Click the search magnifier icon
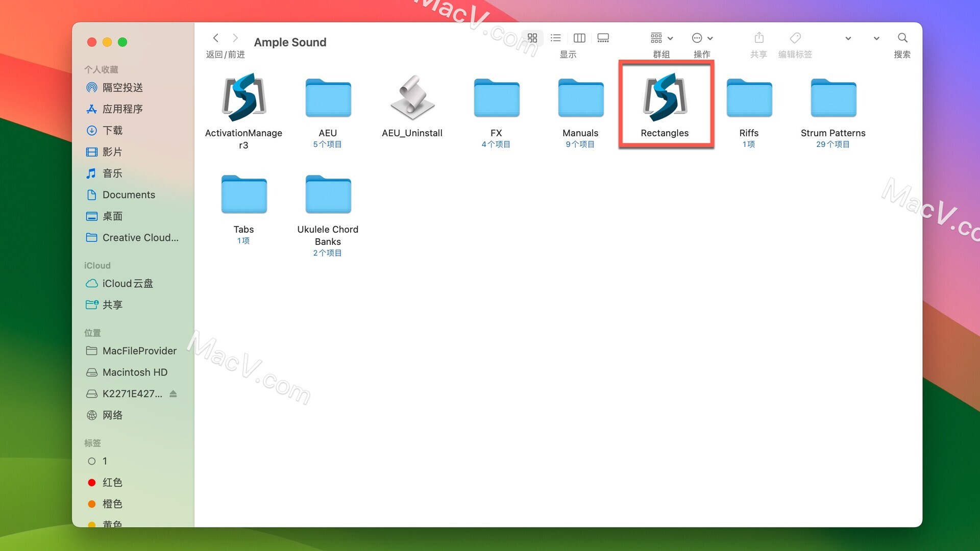 (902, 38)
